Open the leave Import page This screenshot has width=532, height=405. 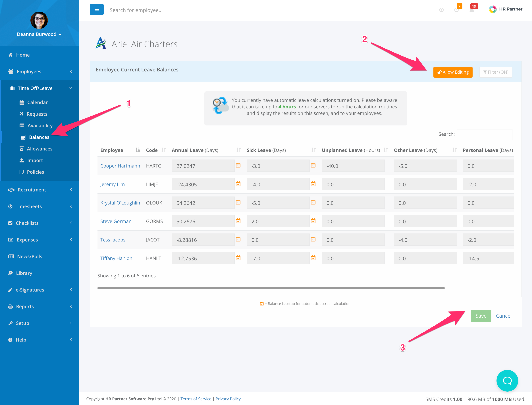(x=35, y=160)
